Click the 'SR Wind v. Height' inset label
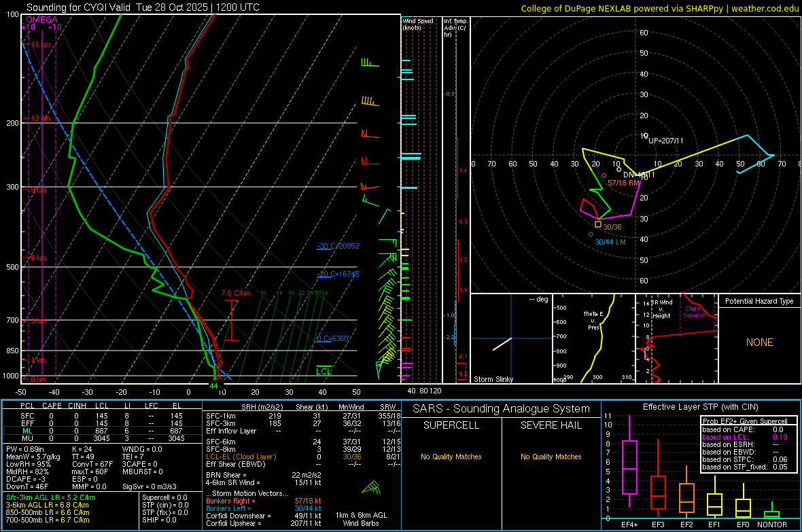The image size is (802, 532). pos(661,309)
